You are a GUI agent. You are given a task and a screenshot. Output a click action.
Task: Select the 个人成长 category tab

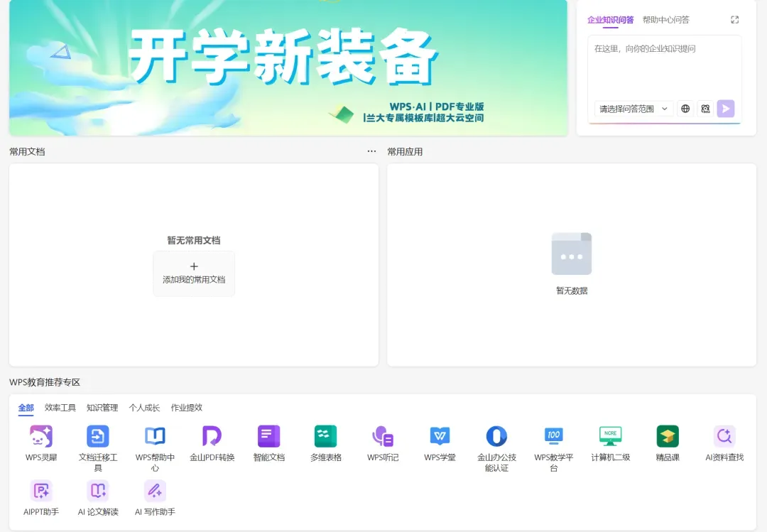144,408
